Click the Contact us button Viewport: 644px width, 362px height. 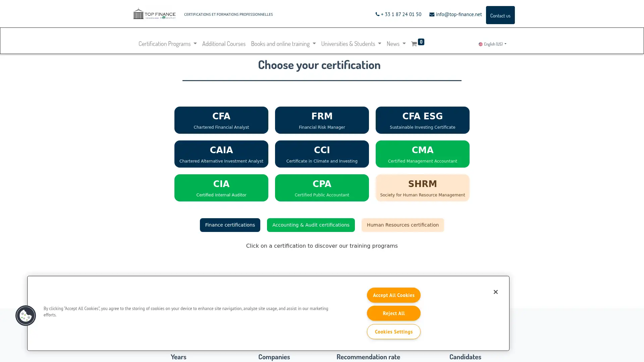500,15
